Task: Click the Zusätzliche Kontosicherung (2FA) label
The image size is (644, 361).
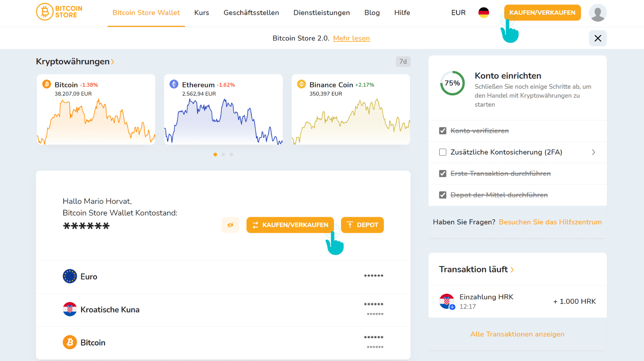Action: click(506, 152)
